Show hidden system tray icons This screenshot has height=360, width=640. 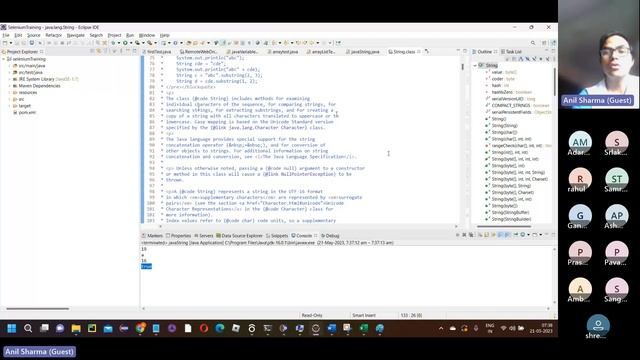tap(441, 328)
